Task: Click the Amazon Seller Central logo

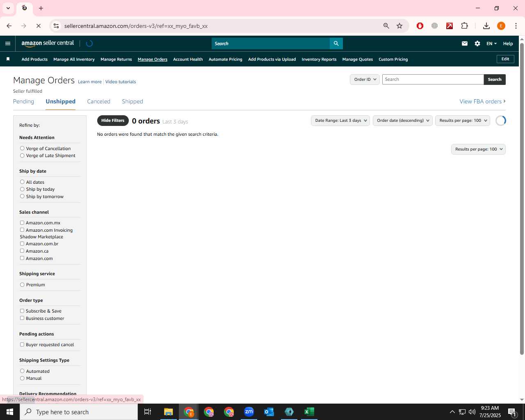Action: (x=48, y=43)
